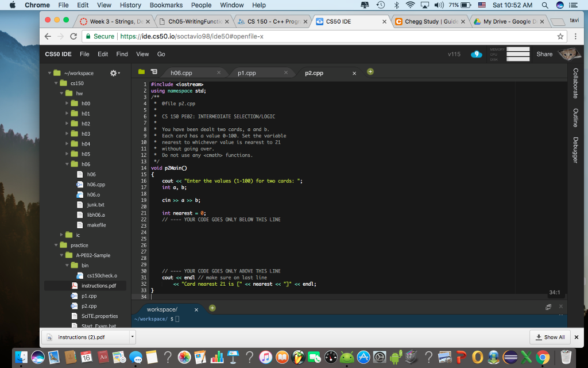Toggle the Outline side panel
This screenshot has height=368, width=588.
(x=575, y=117)
